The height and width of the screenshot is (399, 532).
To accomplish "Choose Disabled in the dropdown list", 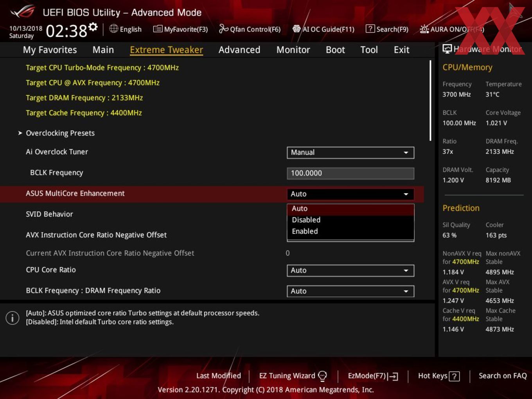I will tap(350, 220).
